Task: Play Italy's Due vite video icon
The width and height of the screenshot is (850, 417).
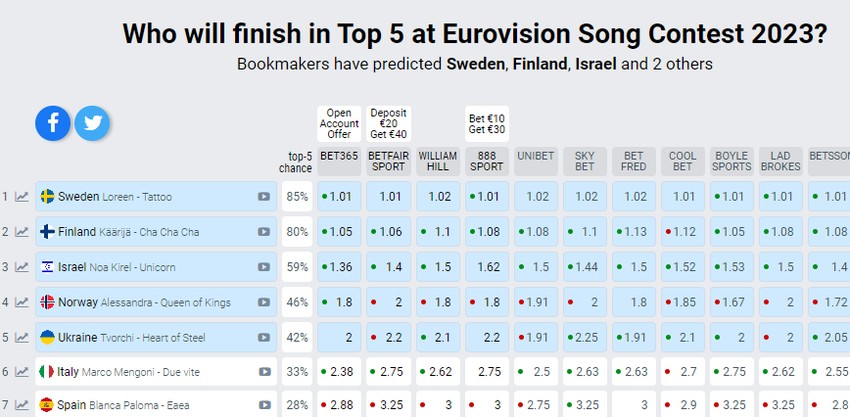Action: [264, 372]
